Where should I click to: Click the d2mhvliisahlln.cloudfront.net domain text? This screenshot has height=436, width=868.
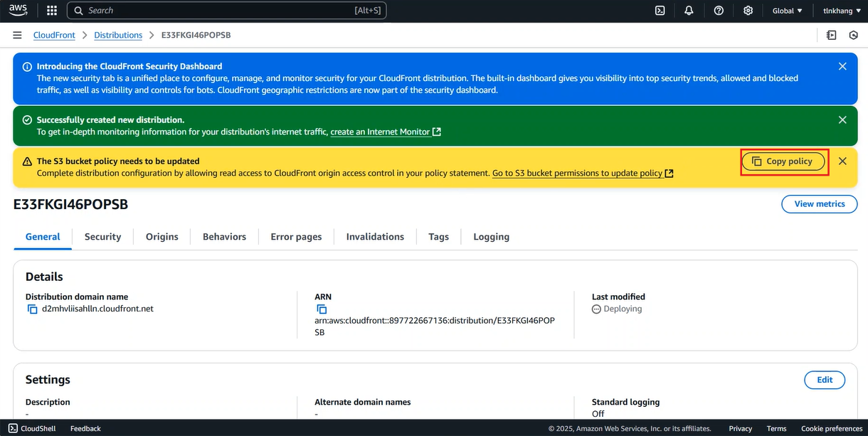point(97,309)
